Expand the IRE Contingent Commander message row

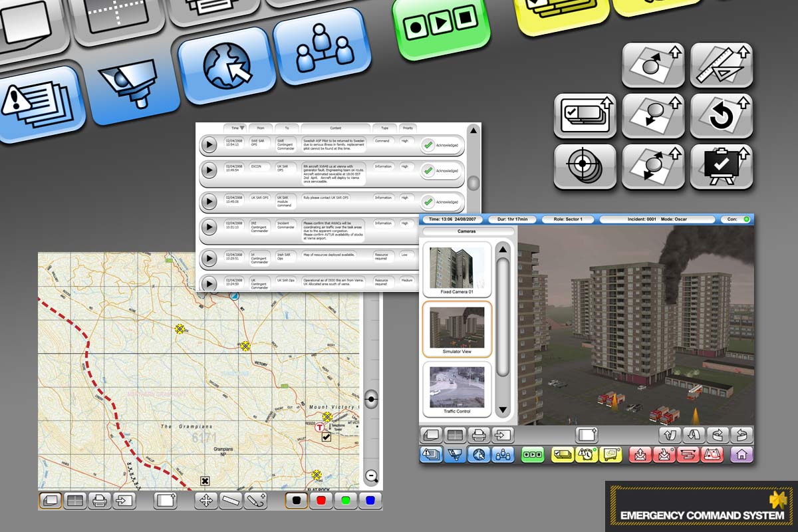209,227
